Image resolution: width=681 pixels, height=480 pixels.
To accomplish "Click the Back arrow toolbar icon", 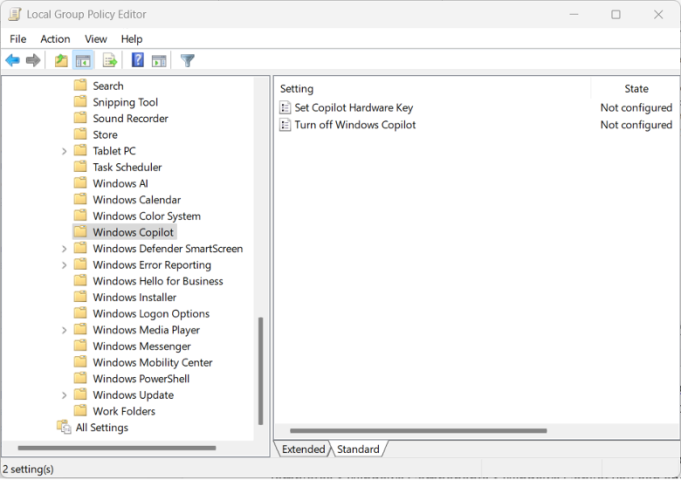I will click(x=13, y=61).
